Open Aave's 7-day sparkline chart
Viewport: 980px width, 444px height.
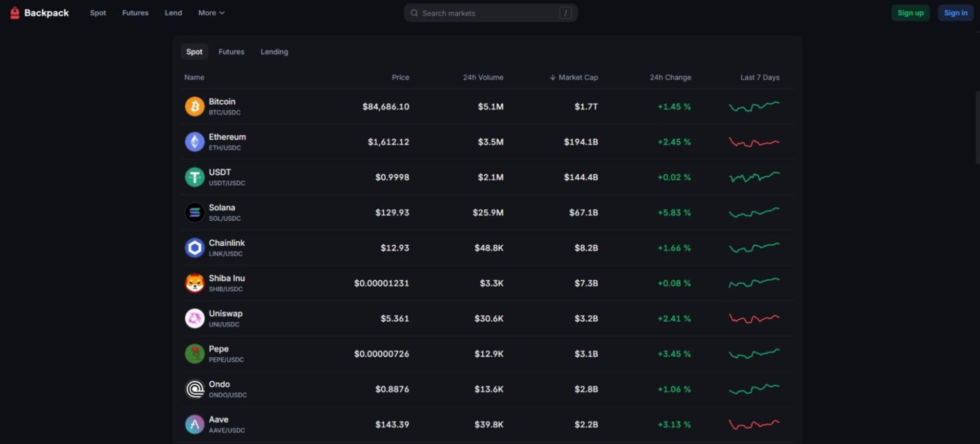click(x=754, y=424)
